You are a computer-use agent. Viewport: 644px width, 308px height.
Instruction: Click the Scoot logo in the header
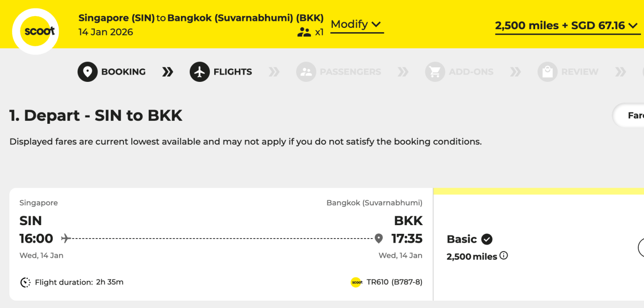[36, 30]
